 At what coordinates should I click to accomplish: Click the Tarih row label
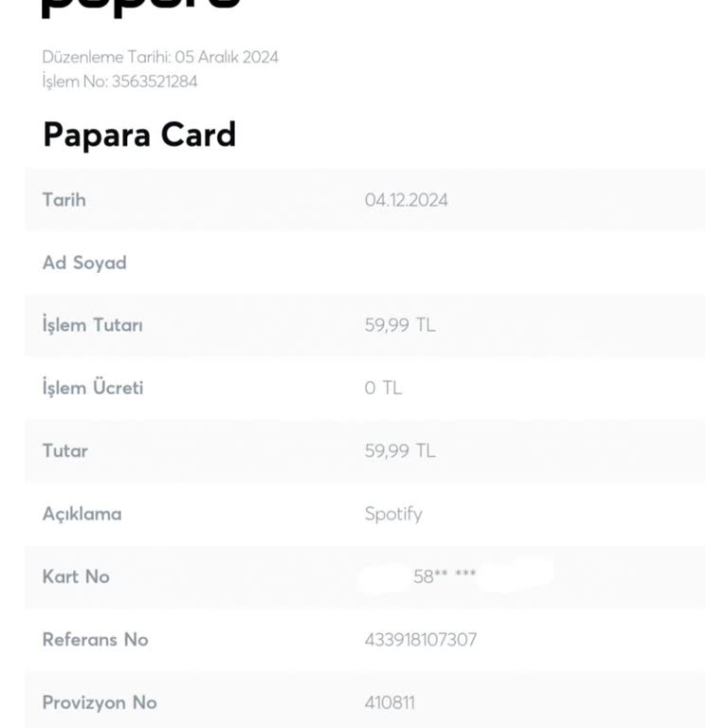(x=64, y=200)
